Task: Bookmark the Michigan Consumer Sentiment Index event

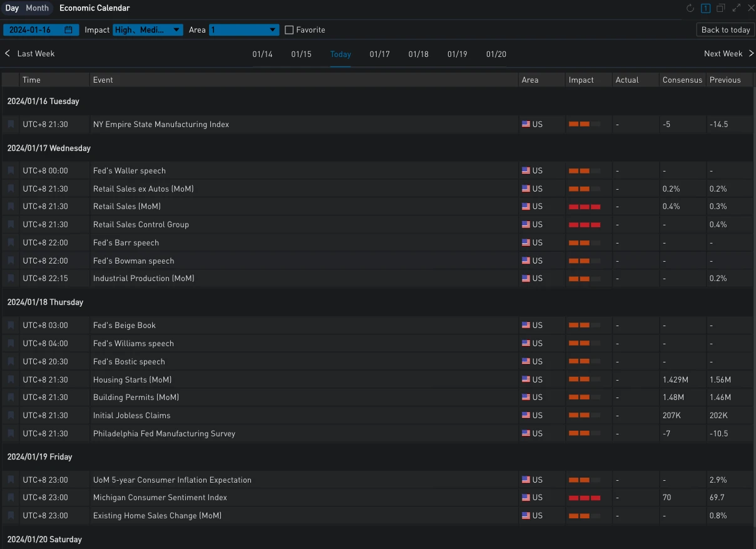Action: (x=11, y=498)
